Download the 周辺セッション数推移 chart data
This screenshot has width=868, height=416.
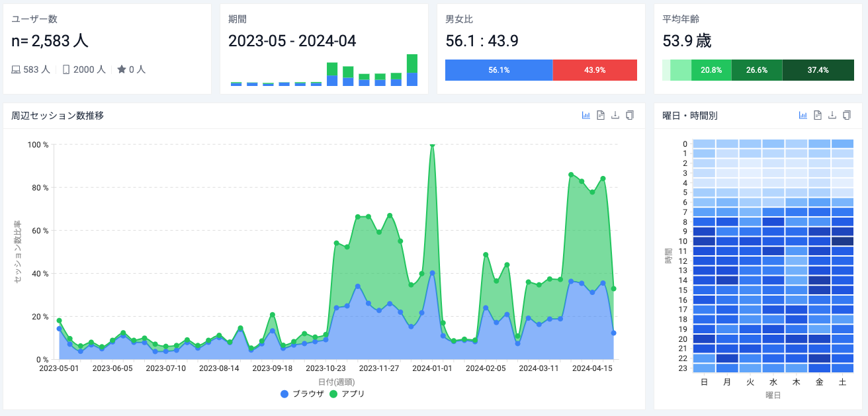click(x=615, y=115)
